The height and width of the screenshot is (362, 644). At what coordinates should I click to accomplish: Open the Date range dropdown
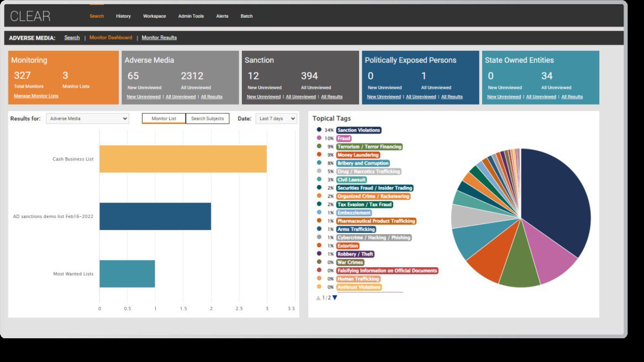(276, 119)
